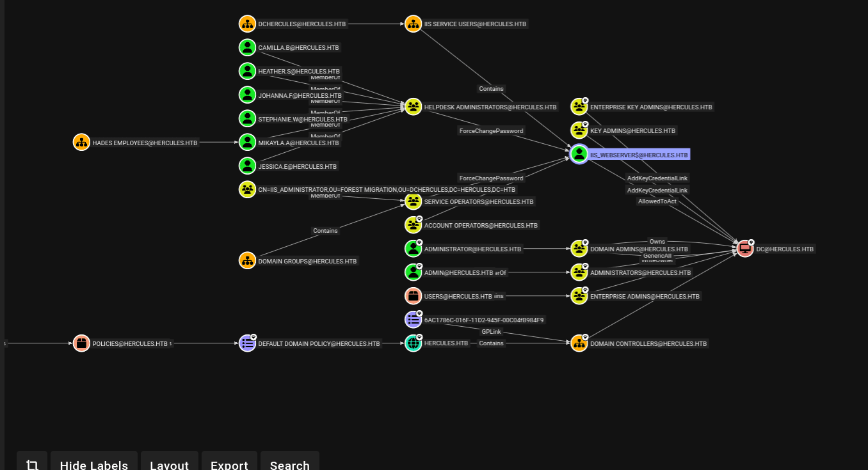
Task: Click the Export button
Action: (x=229, y=464)
